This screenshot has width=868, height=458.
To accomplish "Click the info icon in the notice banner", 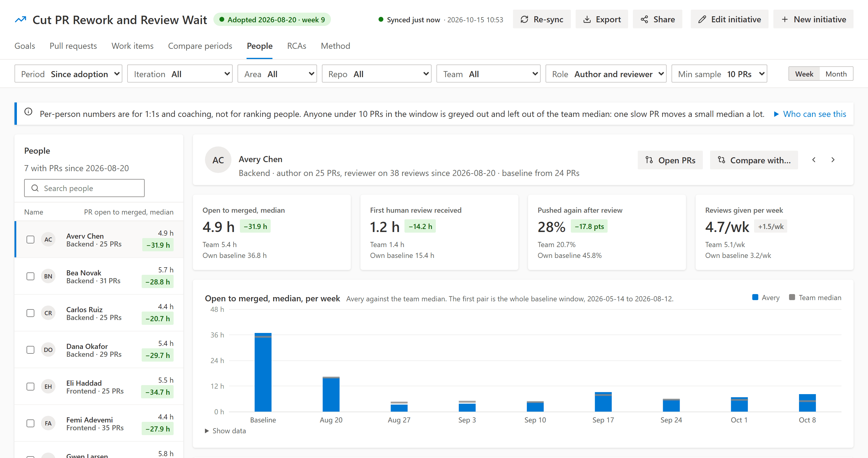I will coord(28,112).
